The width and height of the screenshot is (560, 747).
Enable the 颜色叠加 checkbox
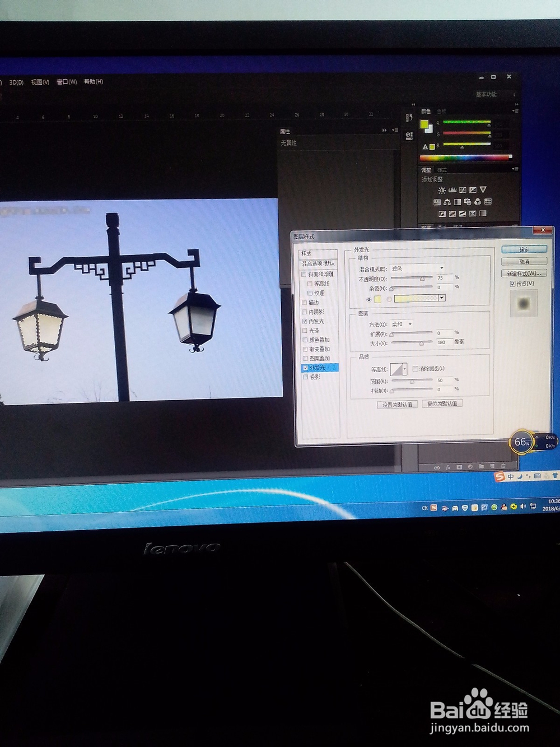[x=305, y=340]
